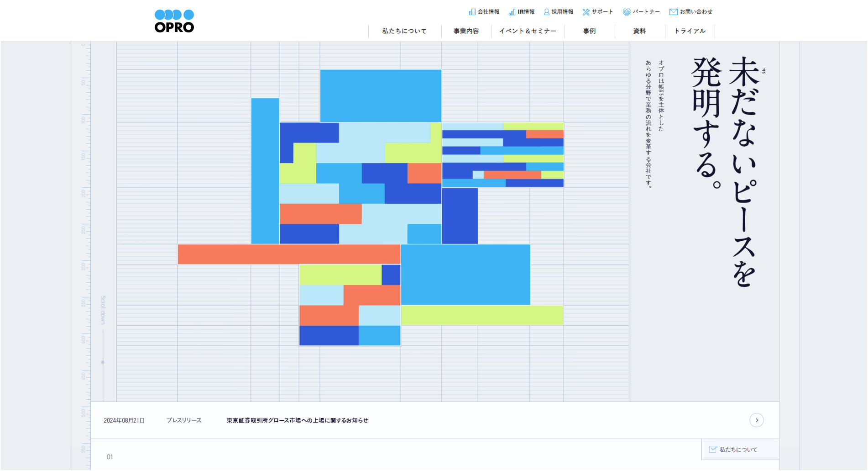
Task: Open the 東京証券取引所グロース市場 news headline
Action: click(297, 420)
